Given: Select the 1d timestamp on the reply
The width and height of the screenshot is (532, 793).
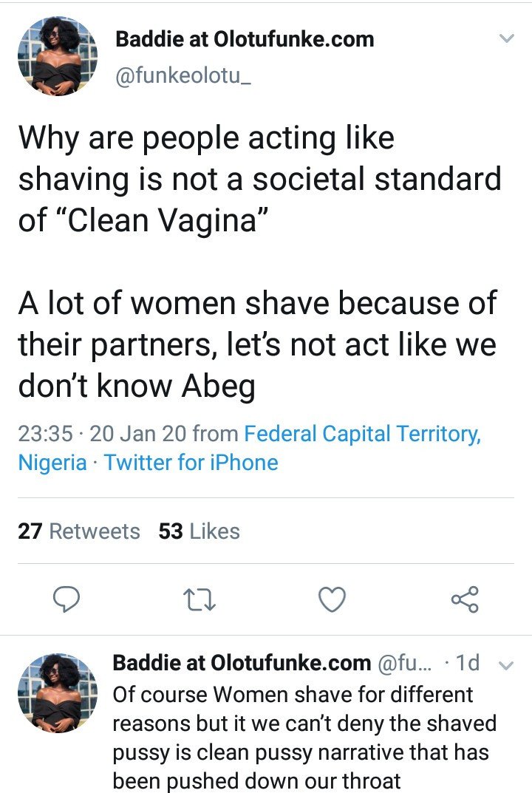Looking at the screenshot, I should coord(468,662).
